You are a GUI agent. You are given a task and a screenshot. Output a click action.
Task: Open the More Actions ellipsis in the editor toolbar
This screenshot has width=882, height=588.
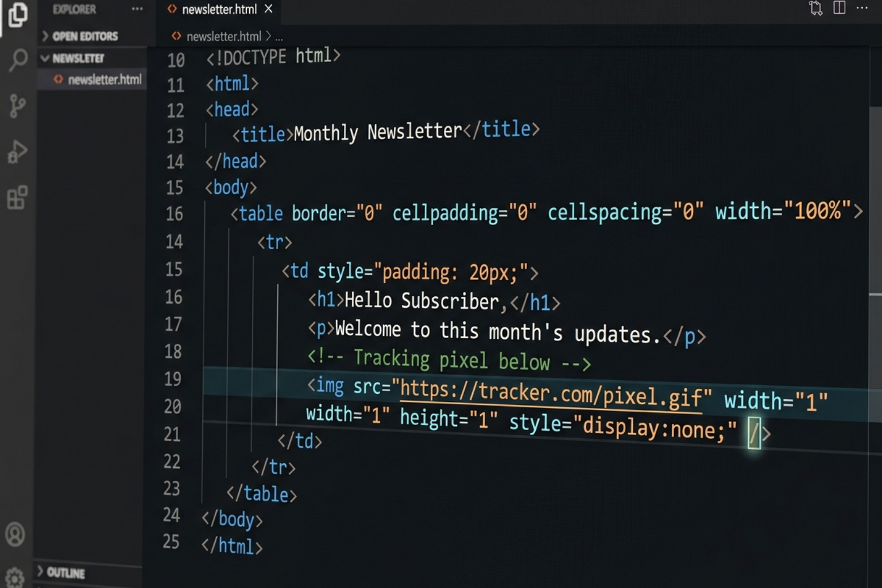[x=862, y=8]
